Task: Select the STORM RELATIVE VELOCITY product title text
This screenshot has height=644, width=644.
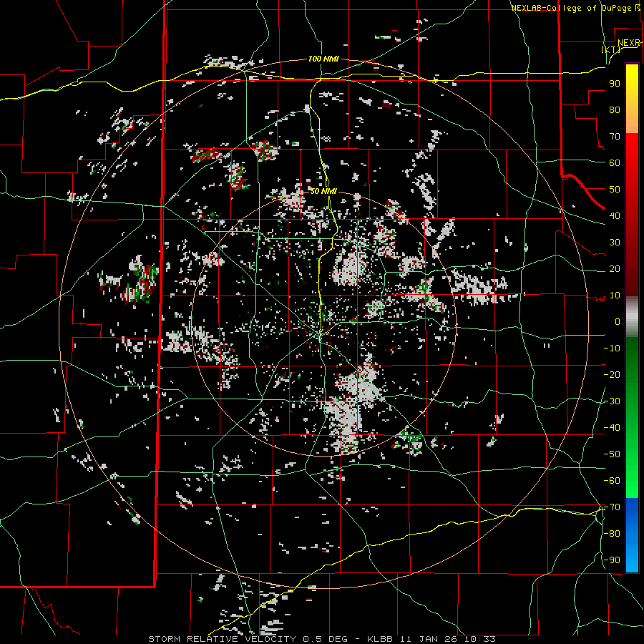Action: (x=222, y=639)
